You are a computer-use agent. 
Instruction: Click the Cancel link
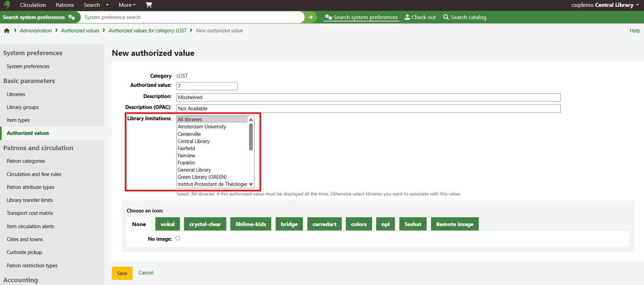(146, 273)
